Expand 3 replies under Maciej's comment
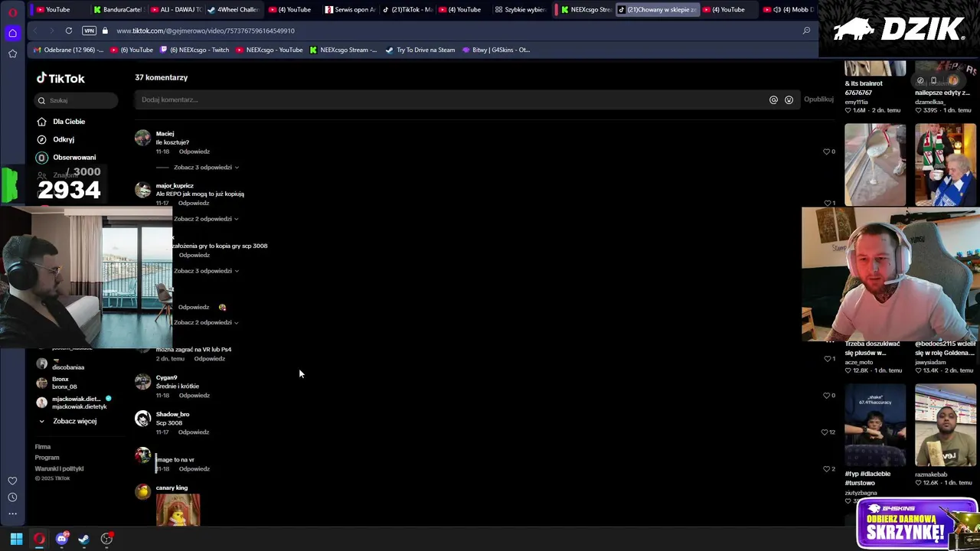 pos(206,167)
